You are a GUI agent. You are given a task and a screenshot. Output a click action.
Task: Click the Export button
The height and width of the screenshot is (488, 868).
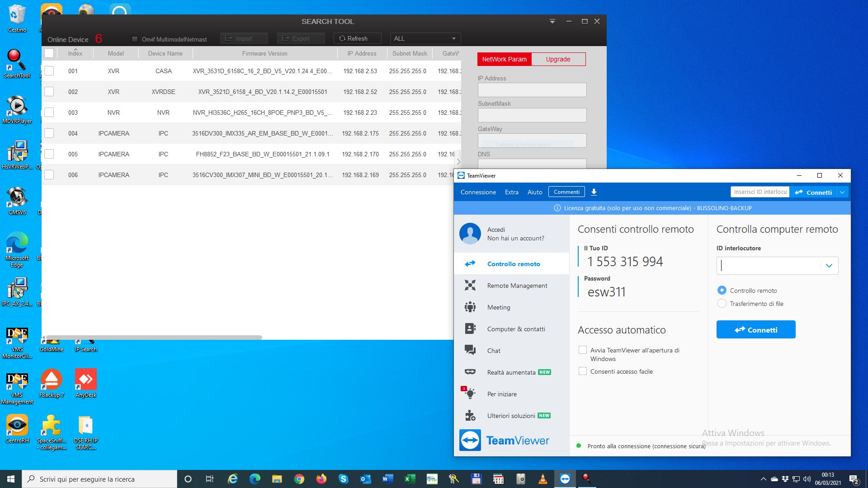coord(301,38)
